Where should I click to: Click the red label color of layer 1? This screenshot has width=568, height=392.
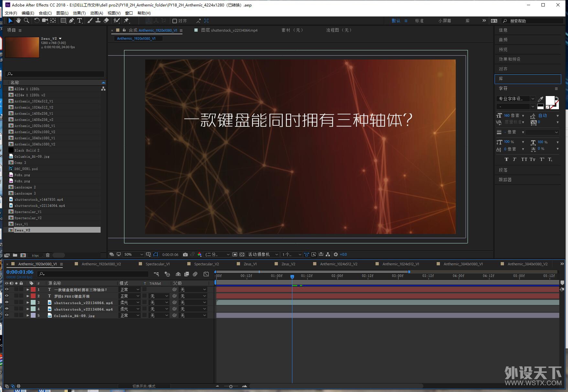tap(33, 290)
